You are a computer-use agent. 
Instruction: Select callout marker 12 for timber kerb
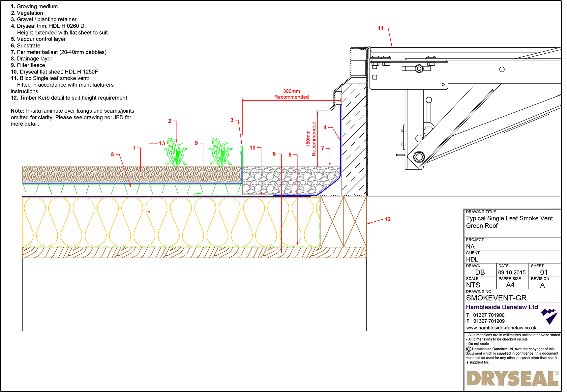pyautogui.click(x=387, y=219)
